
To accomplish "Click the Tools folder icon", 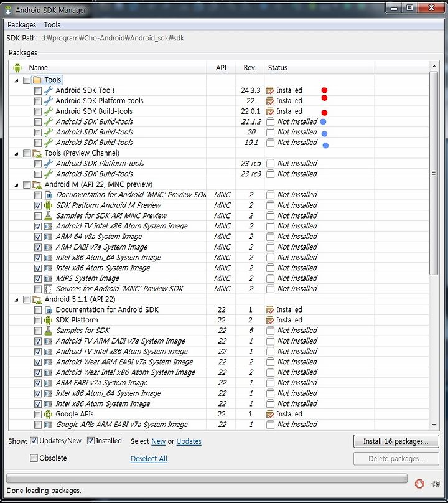I will point(37,80).
